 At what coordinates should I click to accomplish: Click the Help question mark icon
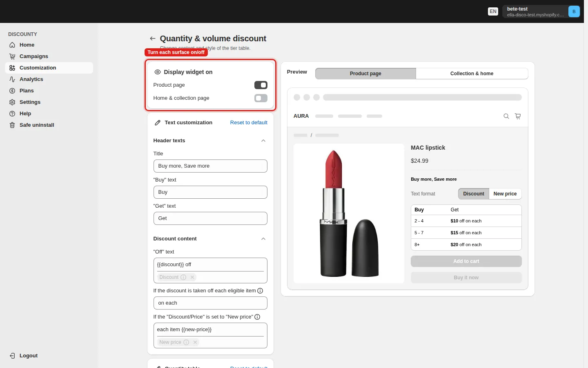coord(12,114)
